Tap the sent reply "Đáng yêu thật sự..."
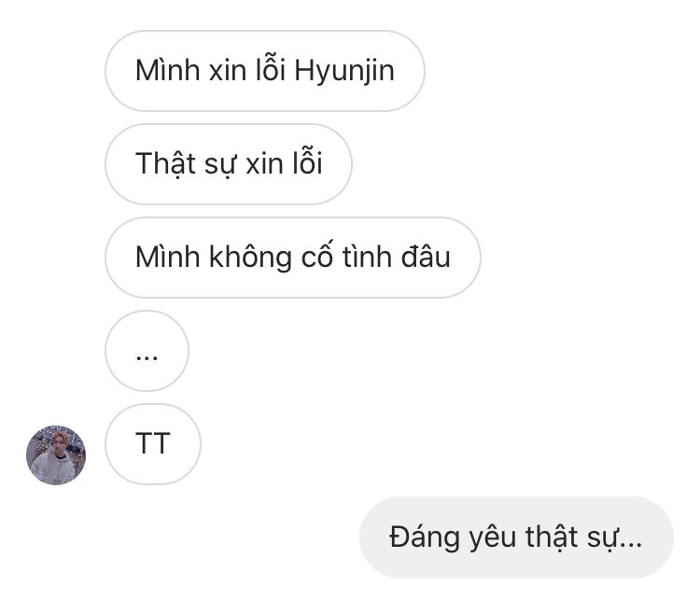 pos(516,537)
